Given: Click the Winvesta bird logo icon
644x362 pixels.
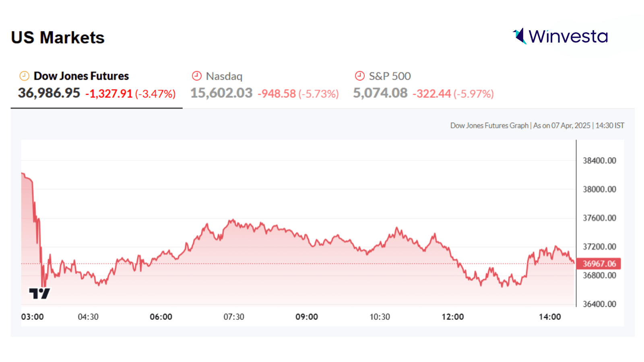Looking at the screenshot, I should pos(520,36).
